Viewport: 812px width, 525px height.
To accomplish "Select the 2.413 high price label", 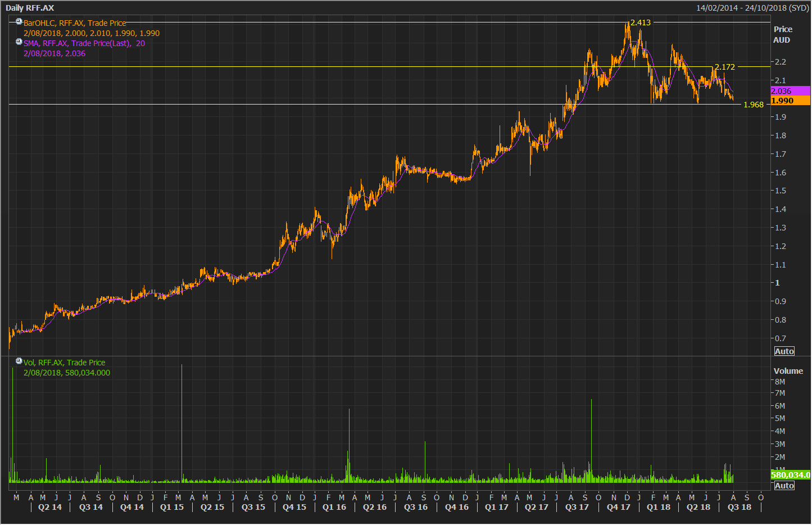I will [641, 22].
